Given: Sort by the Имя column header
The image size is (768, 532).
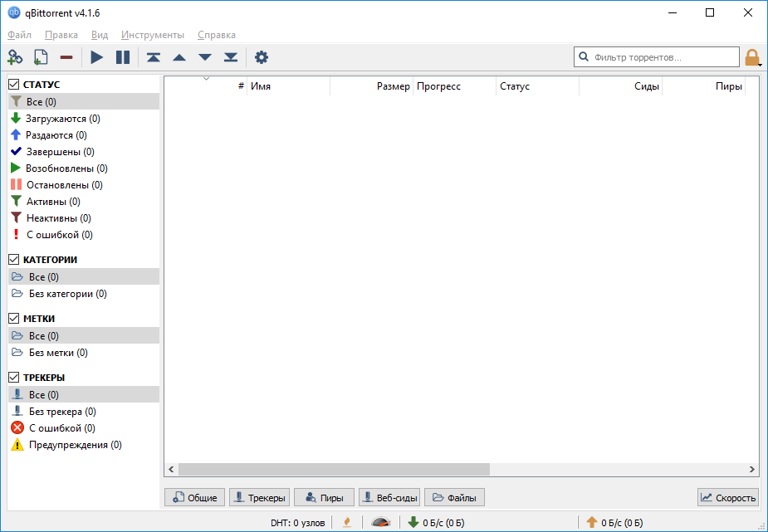Looking at the screenshot, I should click(x=288, y=86).
